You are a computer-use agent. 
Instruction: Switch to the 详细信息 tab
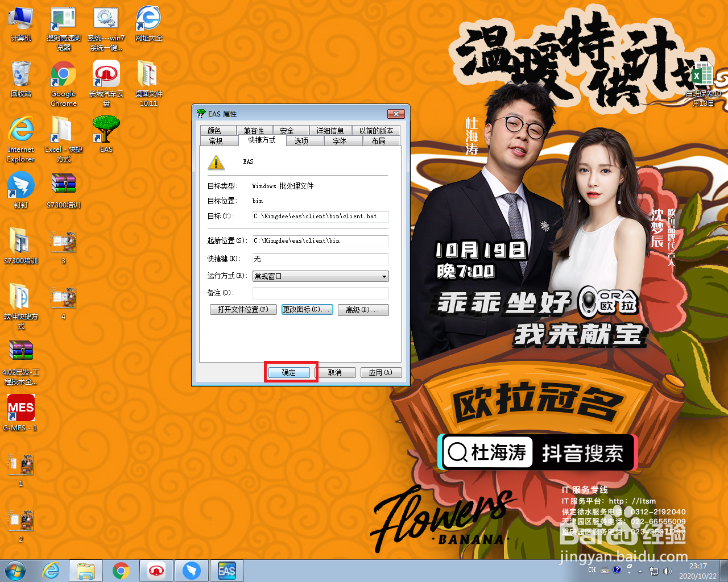(x=330, y=131)
